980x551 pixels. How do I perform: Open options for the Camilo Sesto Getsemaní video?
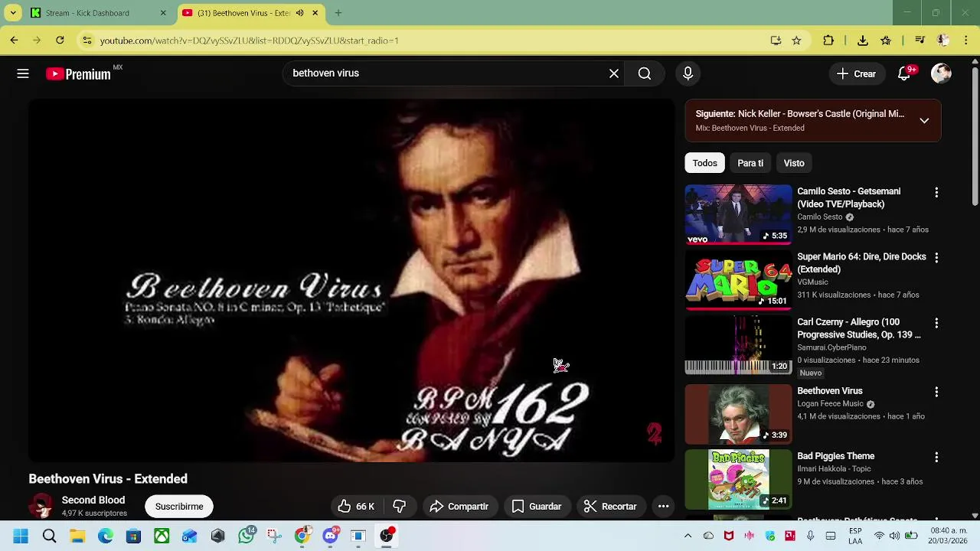coord(936,193)
